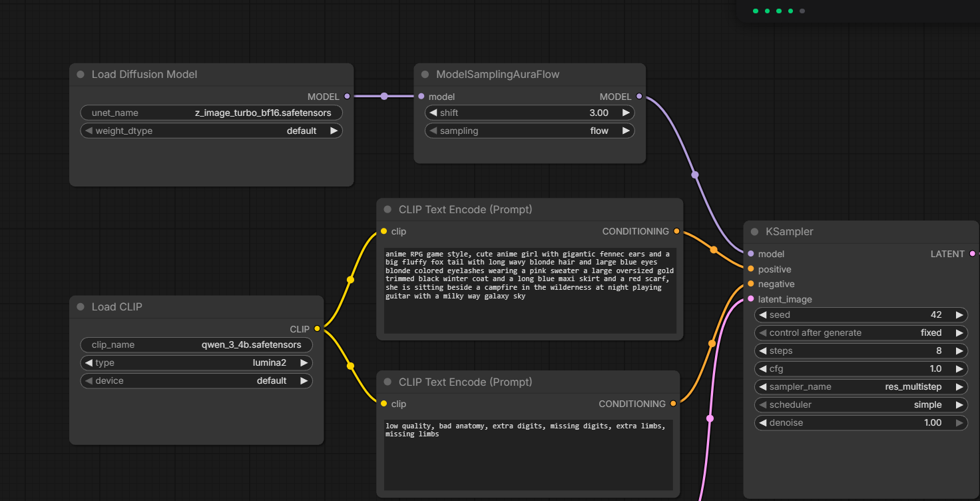Increase steps with the right arrow

tap(959, 350)
